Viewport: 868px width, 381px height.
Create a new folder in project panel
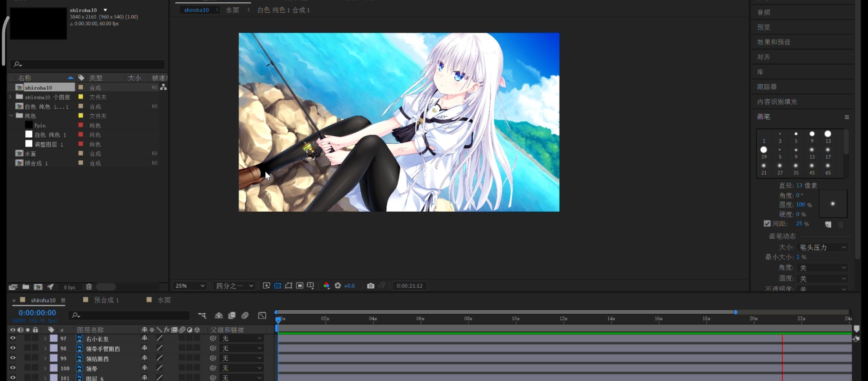click(x=26, y=287)
